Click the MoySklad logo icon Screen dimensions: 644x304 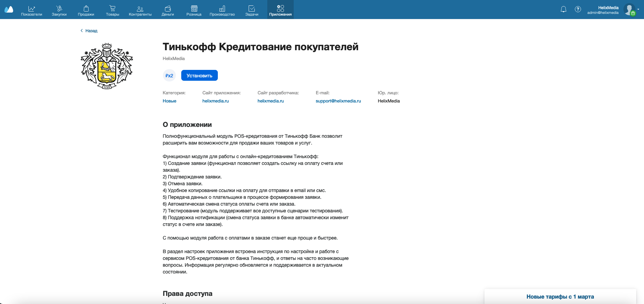click(9, 9)
